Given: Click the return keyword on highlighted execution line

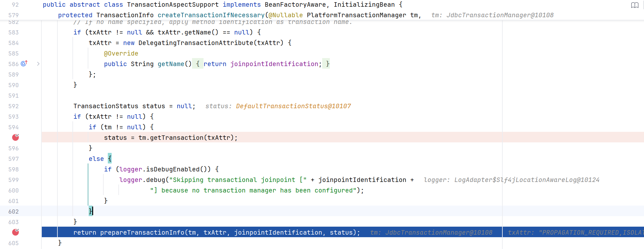Looking at the screenshot, I should [x=85, y=232].
